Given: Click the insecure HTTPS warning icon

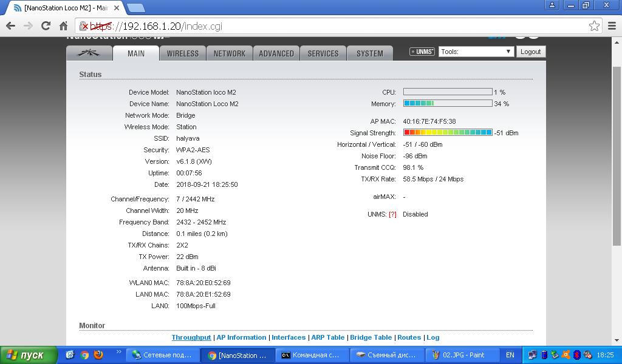Looking at the screenshot, I should tap(83, 27).
